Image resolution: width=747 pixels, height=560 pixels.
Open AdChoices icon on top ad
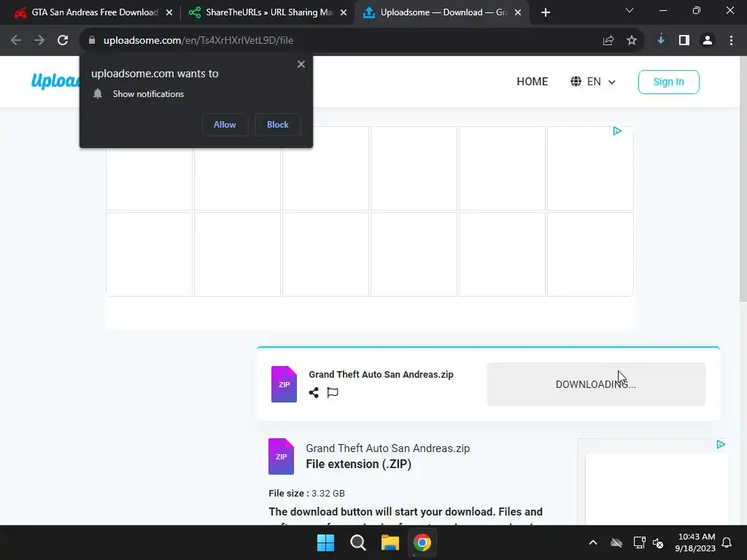617,131
